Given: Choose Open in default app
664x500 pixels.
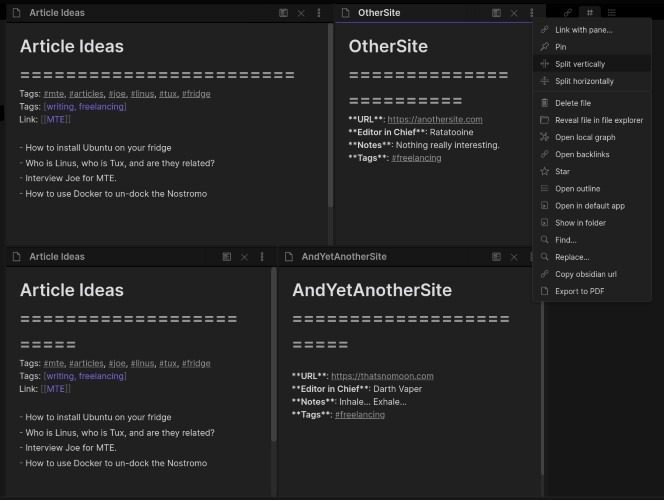Looking at the screenshot, I should point(592,206).
